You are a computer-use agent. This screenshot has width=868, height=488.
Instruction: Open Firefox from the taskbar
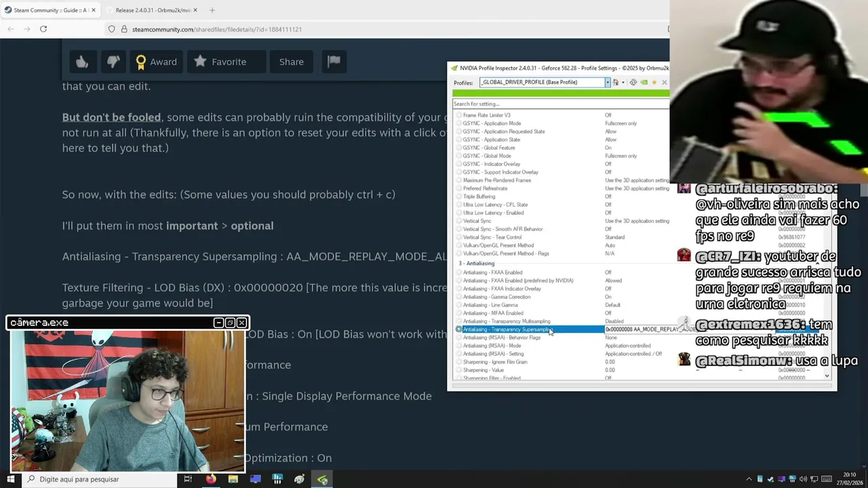(x=211, y=479)
